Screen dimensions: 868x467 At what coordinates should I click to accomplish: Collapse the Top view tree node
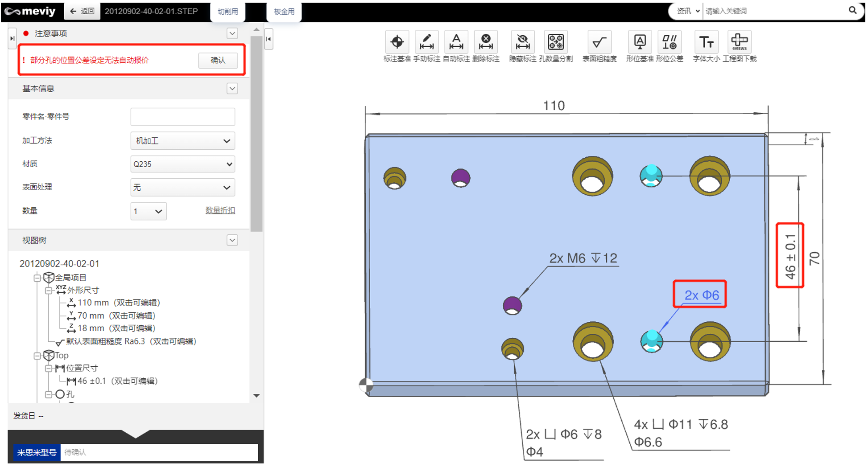[37, 356]
